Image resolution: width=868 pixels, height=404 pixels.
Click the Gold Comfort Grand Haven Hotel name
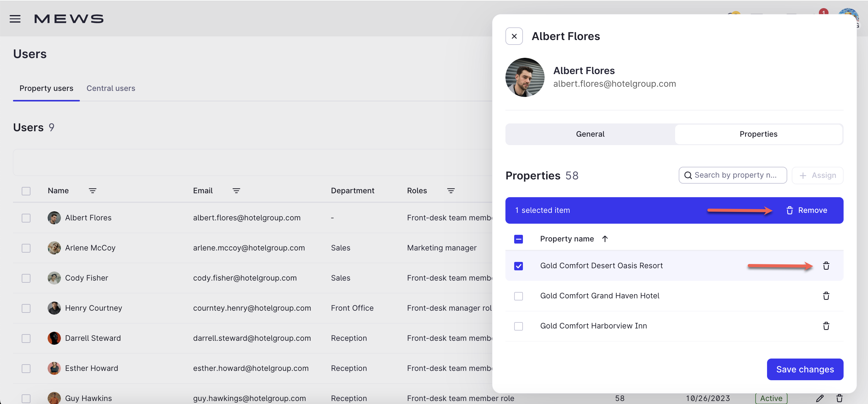pyautogui.click(x=600, y=296)
